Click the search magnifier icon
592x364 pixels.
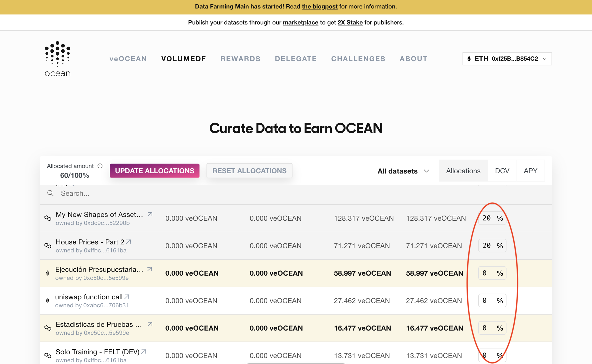coord(50,193)
